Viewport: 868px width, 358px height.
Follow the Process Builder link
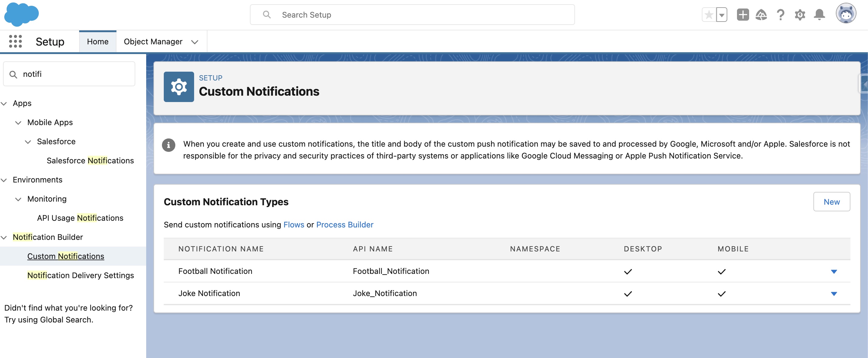tap(344, 225)
